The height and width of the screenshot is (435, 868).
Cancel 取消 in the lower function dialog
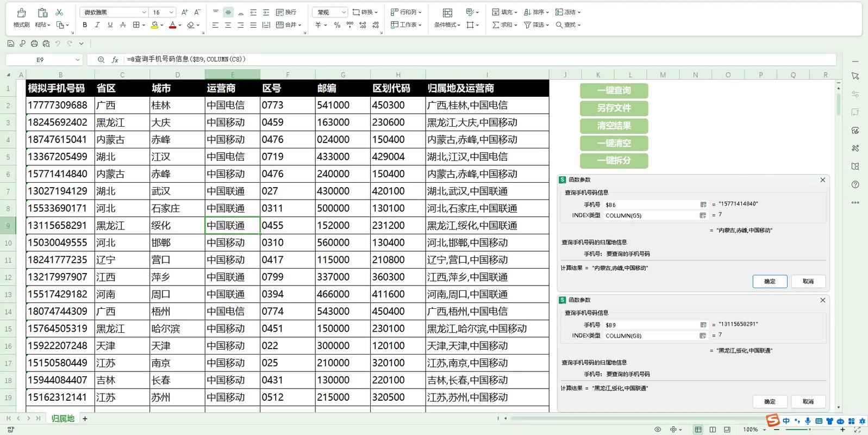808,402
